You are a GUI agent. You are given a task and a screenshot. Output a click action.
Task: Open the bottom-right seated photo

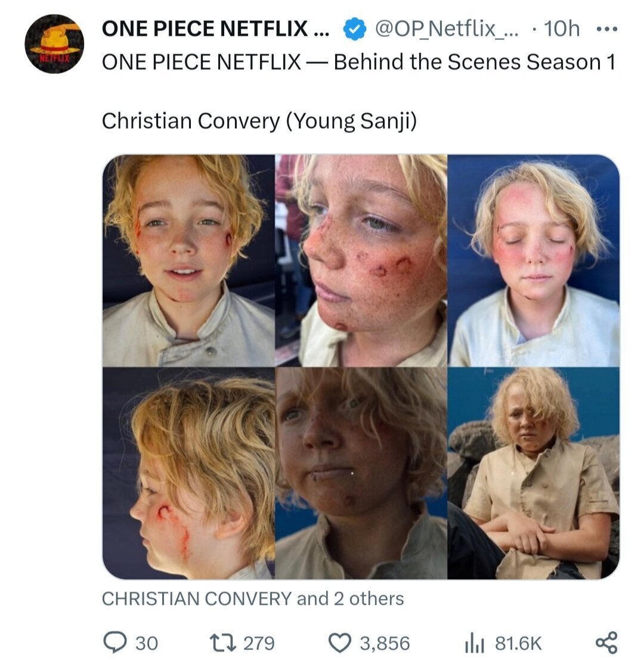534,473
